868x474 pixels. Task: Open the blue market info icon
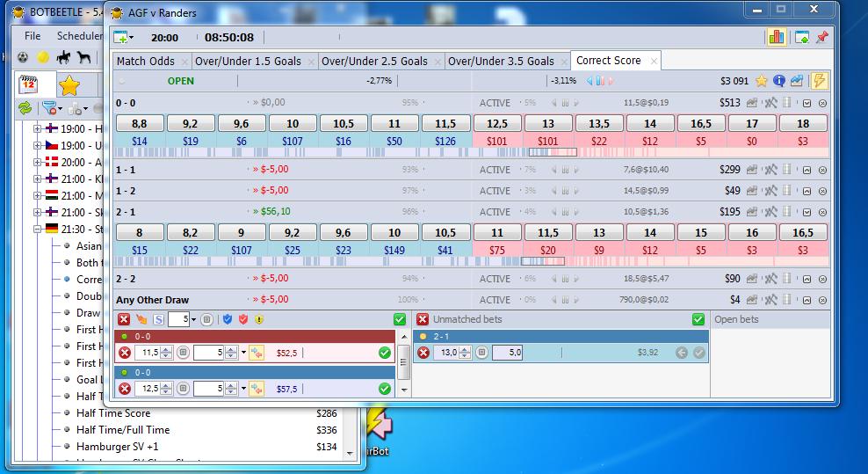click(x=779, y=81)
